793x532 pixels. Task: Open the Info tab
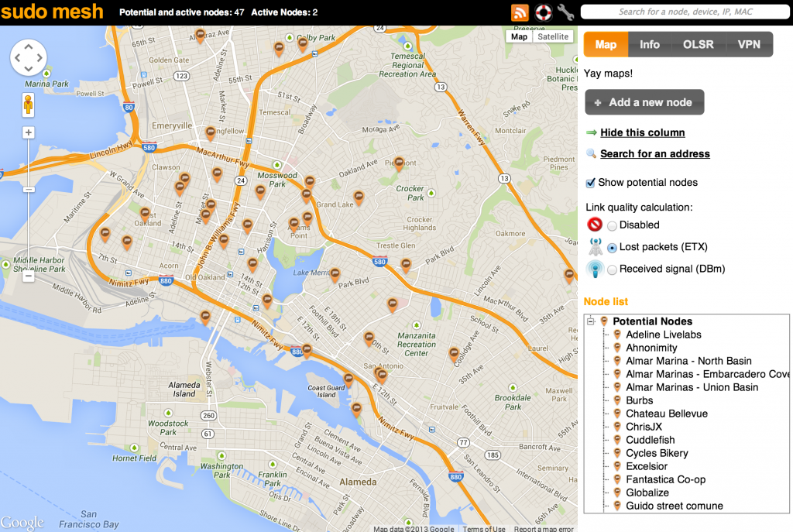point(650,44)
